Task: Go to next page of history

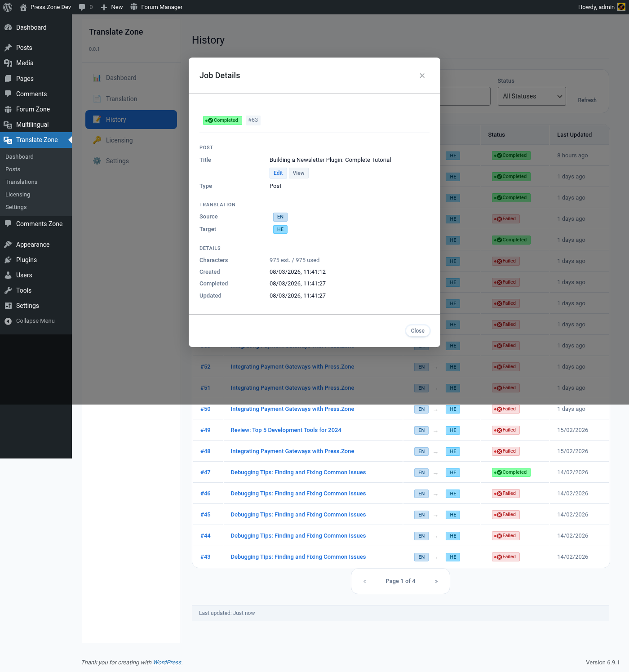Action: point(436,581)
